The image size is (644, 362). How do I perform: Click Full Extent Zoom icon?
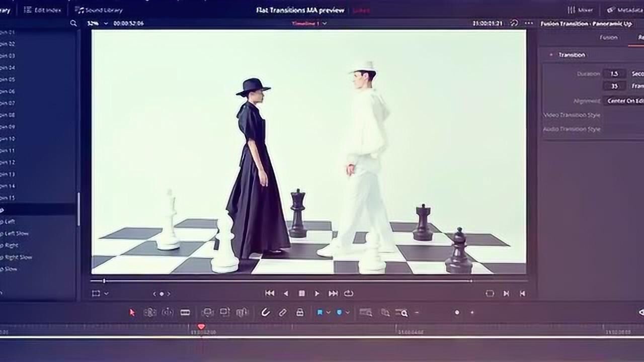click(366, 312)
